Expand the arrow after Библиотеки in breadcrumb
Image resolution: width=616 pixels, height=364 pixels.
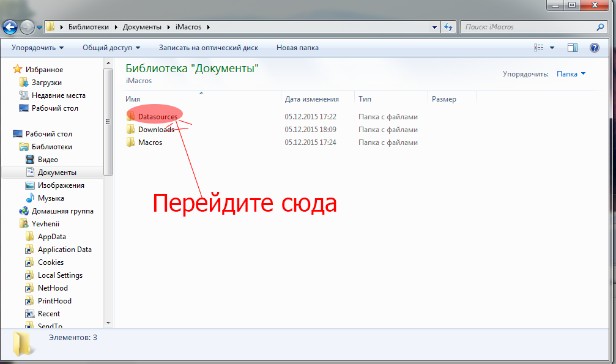(x=116, y=27)
